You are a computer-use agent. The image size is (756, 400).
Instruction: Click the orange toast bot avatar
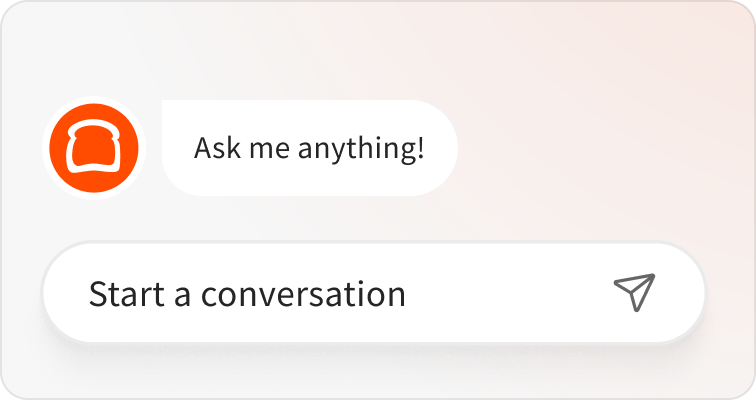[x=93, y=148]
